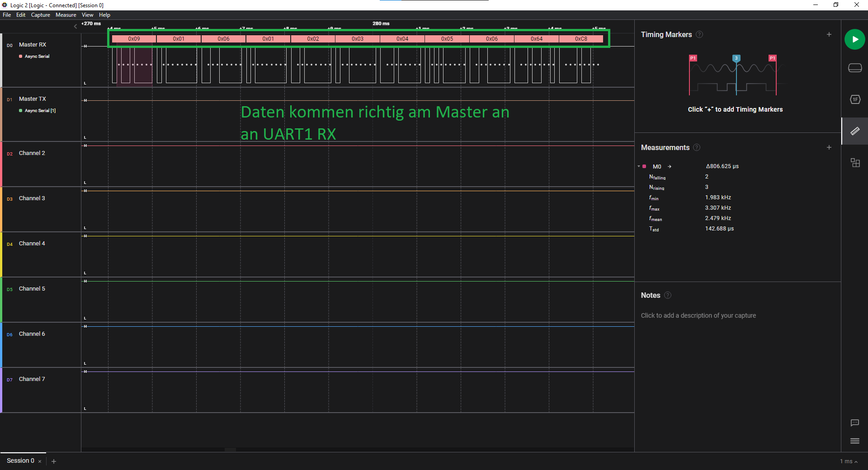Click the horizontal scrollbar thumb below waveforms

[230, 450]
